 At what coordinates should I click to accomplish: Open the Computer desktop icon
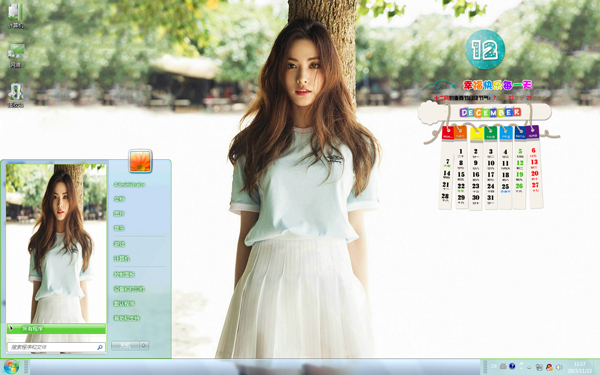point(15,16)
